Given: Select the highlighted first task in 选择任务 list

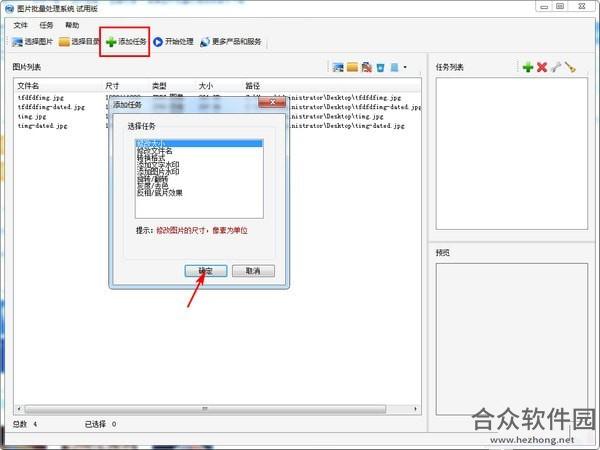Looking at the screenshot, I should pos(199,143).
